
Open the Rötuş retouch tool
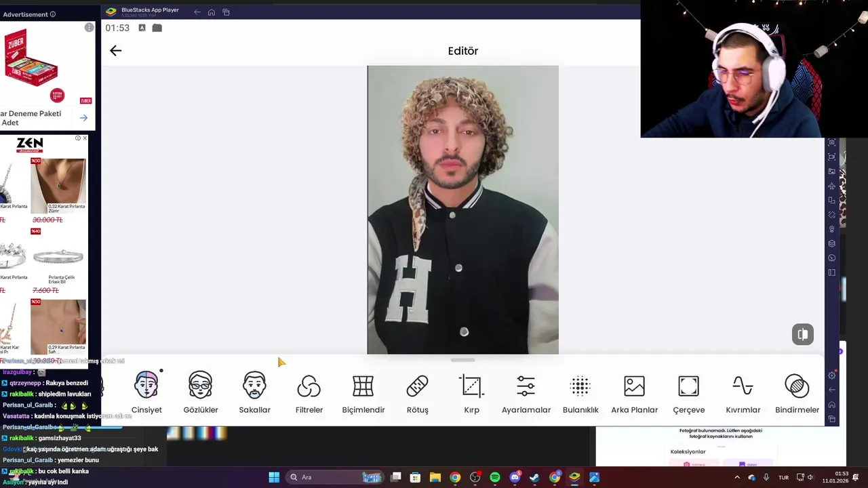pos(418,392)
